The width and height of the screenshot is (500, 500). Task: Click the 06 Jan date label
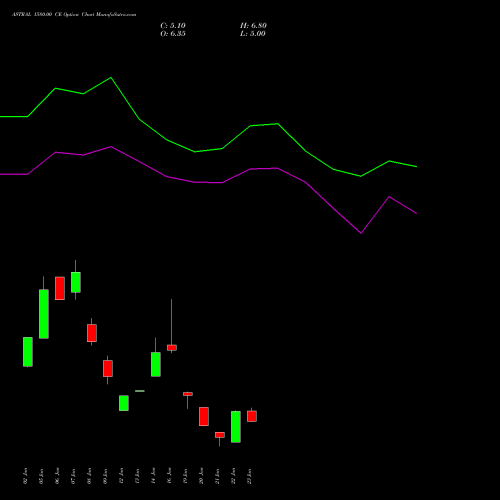[x=58, y=476]
